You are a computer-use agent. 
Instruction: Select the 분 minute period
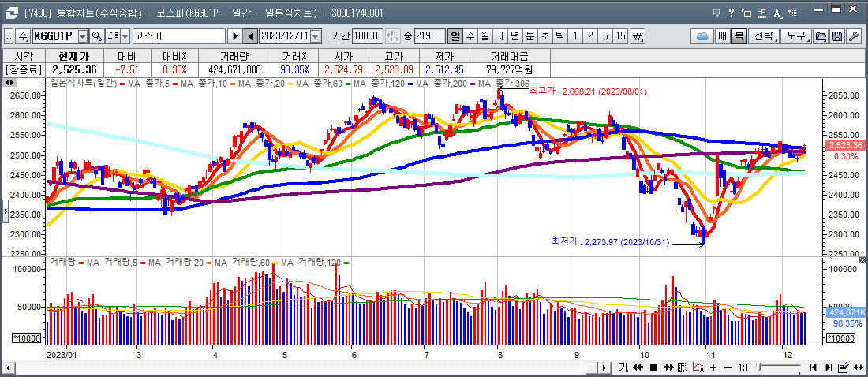530,36
